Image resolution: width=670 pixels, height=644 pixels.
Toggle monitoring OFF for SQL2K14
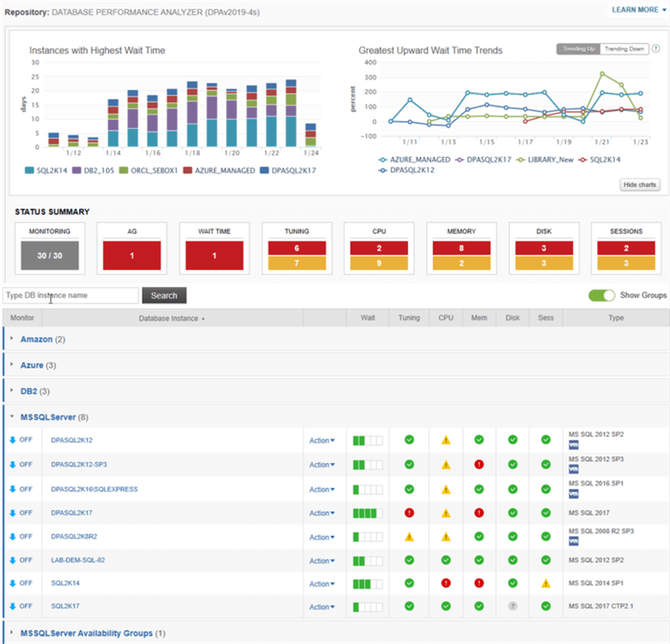(21, 583)
